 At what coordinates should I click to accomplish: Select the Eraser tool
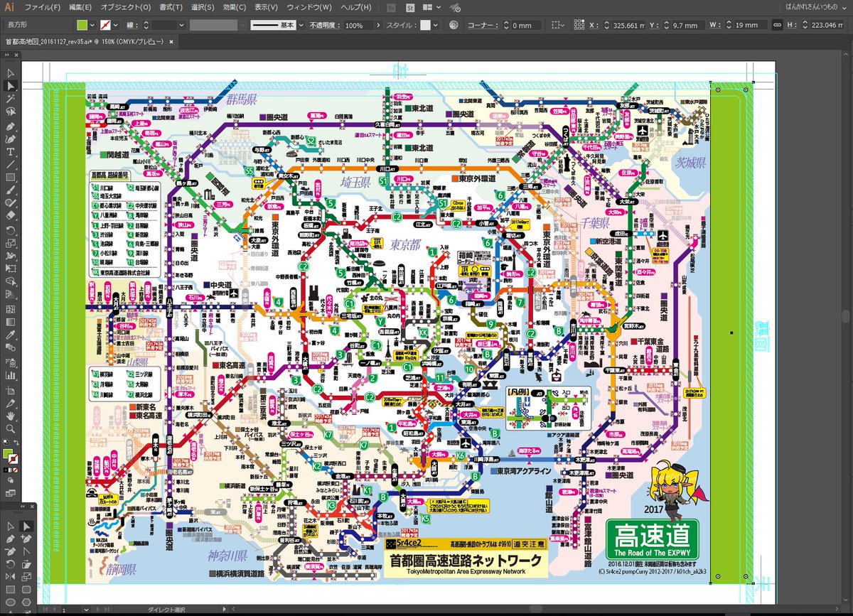click(11, 216)
